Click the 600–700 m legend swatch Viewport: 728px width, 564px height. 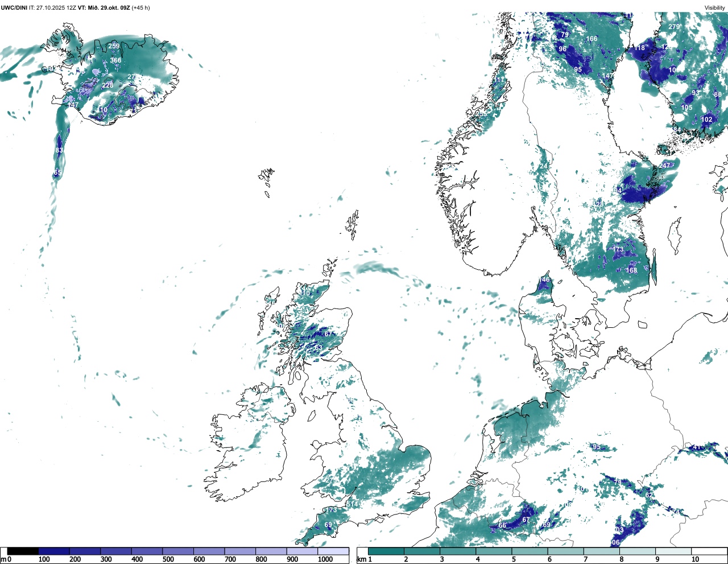(209, 551)
